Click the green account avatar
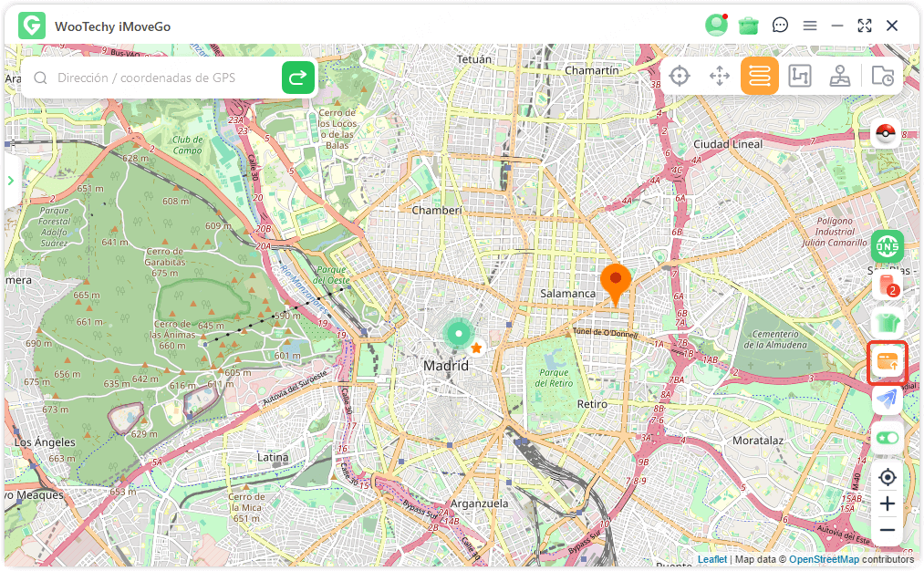Viewport: 924px width, 571px height. pos(716,25)
